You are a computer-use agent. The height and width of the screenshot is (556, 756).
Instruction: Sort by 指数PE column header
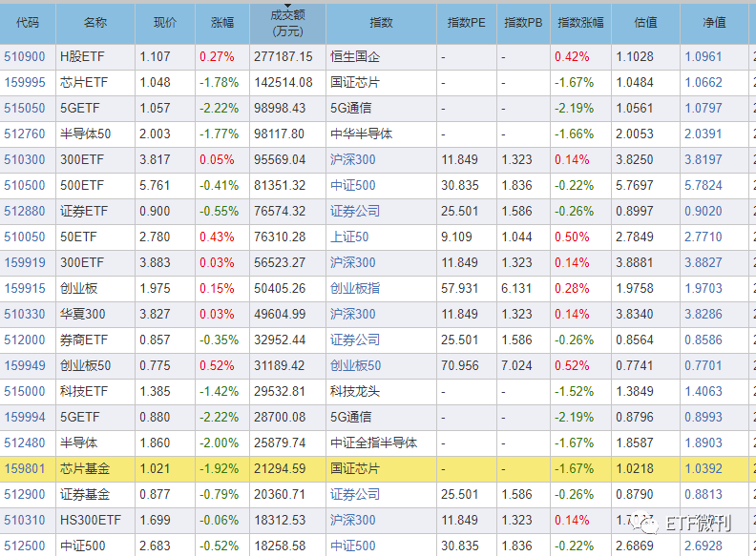[466, 23]
